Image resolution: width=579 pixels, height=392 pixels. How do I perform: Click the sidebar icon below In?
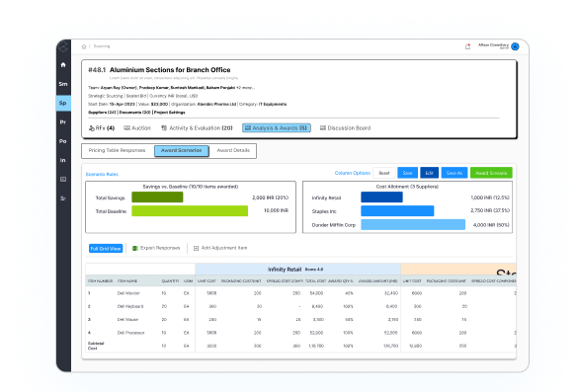63,180
